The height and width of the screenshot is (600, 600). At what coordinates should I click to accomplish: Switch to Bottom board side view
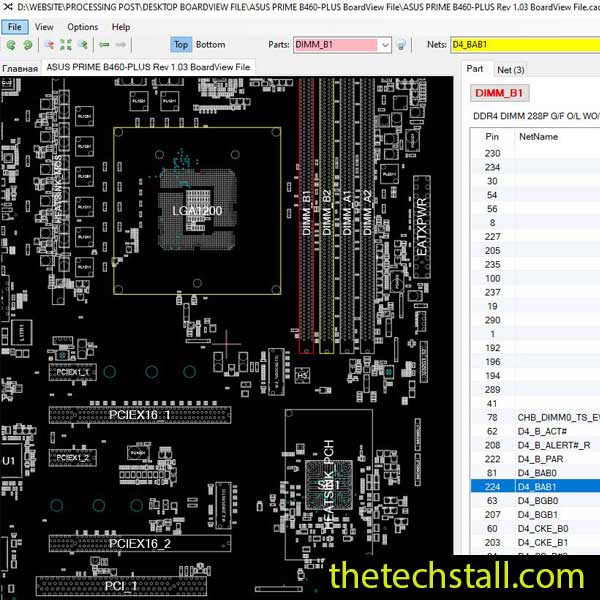pyautogui.click(x=210, y=45)
